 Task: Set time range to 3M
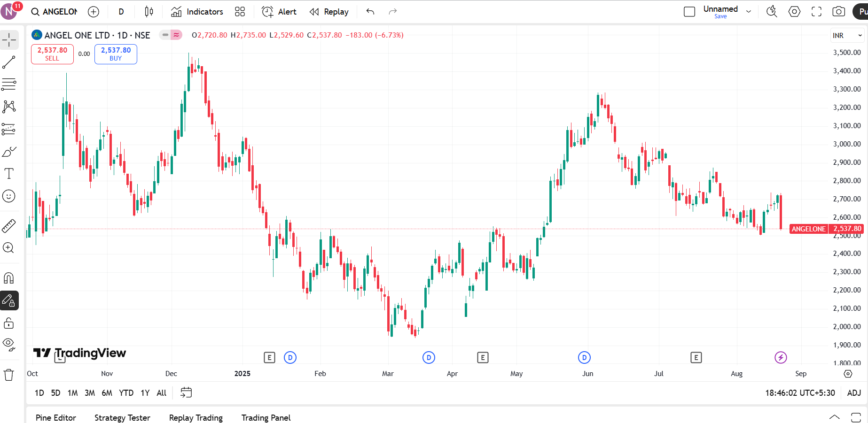(90, 393)
